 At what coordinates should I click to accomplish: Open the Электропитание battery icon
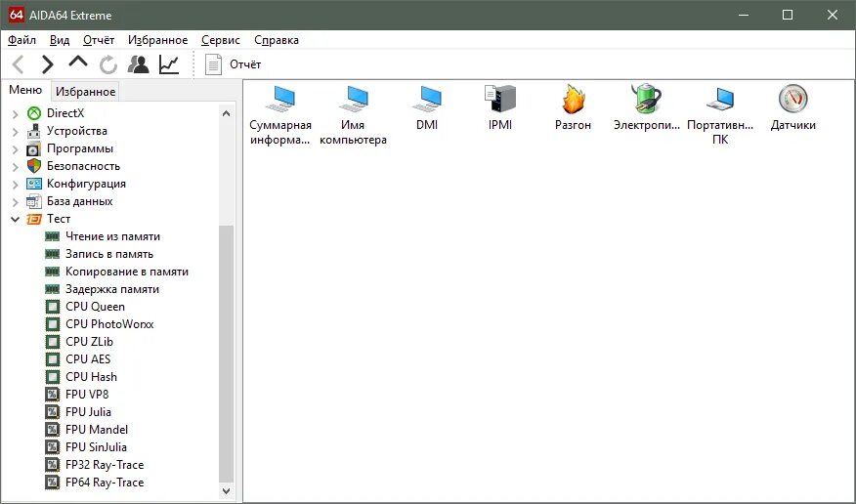[x=646, y=108]
